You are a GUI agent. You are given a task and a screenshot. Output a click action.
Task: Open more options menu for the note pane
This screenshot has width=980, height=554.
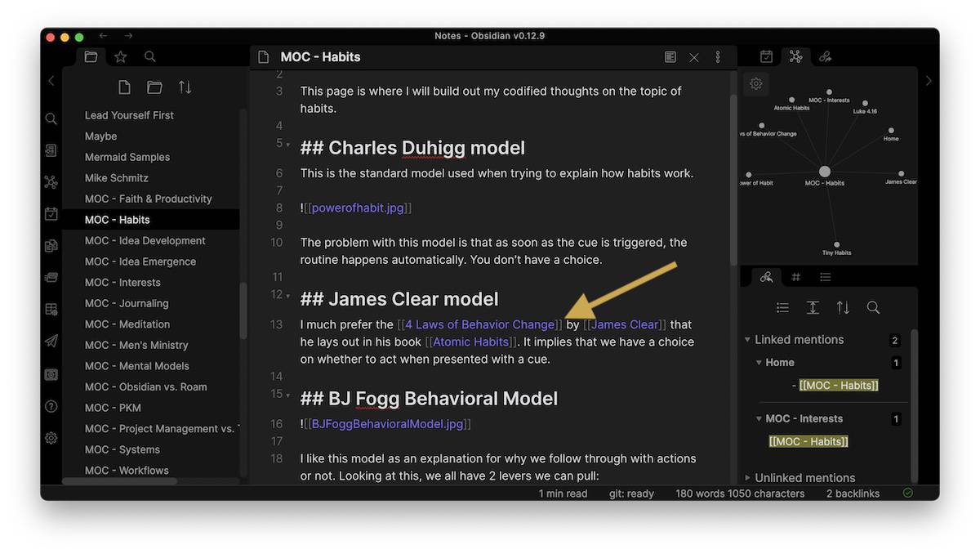pyautogui.click(x=718, y=57)
